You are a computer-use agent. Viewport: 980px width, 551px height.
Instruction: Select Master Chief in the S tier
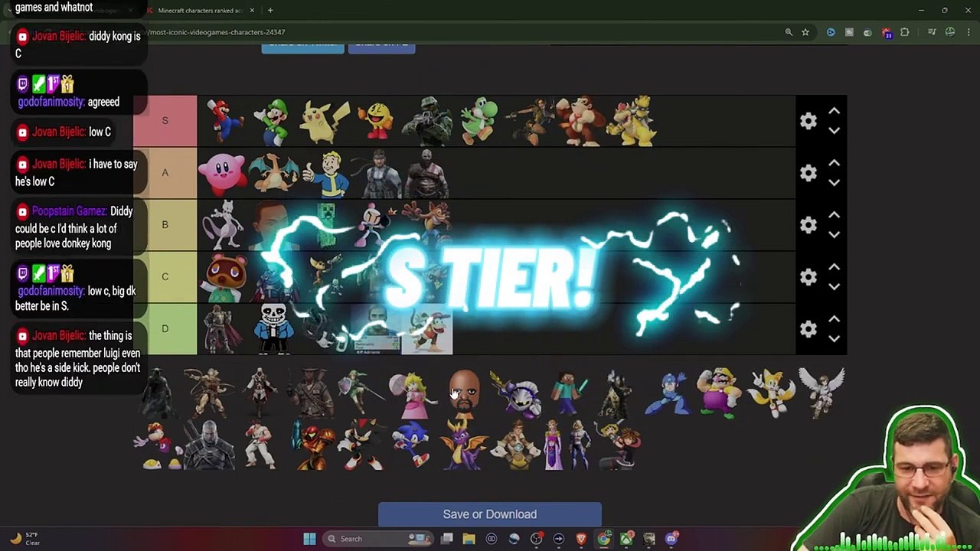(x=427, y=121)
